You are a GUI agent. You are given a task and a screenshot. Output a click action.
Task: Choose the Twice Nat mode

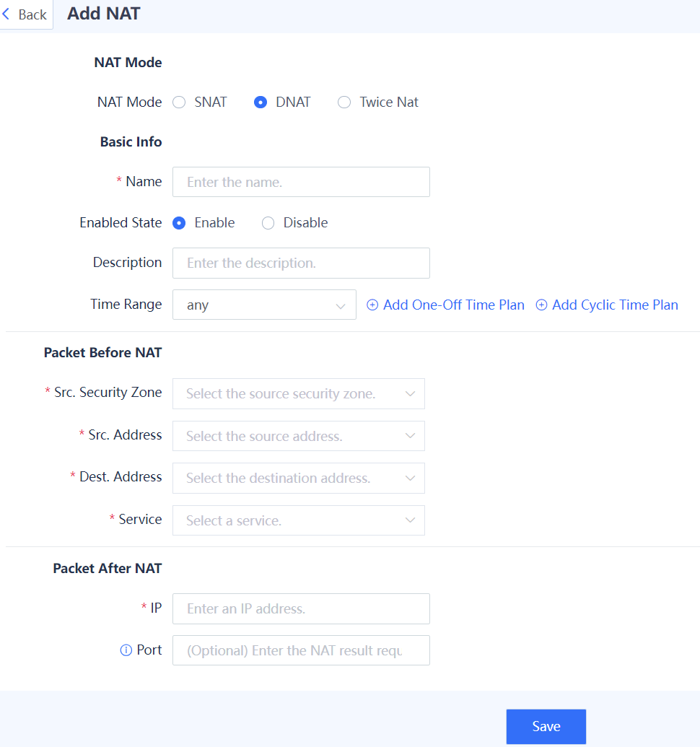[344, 102]
